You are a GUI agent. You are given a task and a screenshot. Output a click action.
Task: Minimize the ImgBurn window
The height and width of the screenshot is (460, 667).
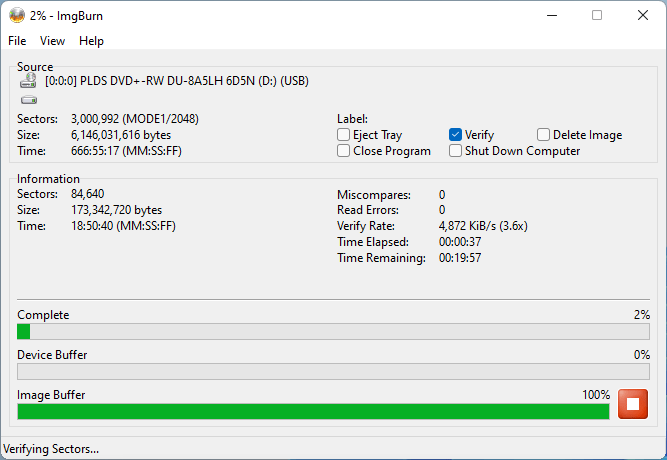(x=551, y=15)
